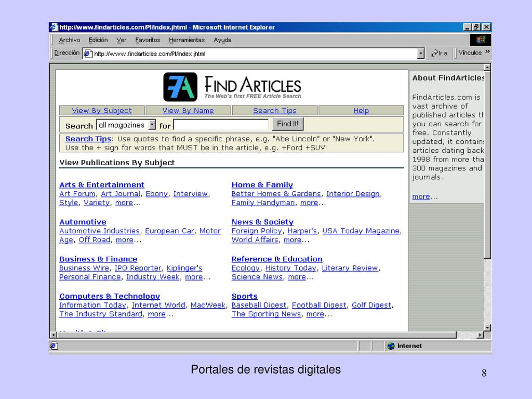This screenshot has width=532, height=399.
Task: Open the Archivo menu
Action: click(x=70, y=40)
